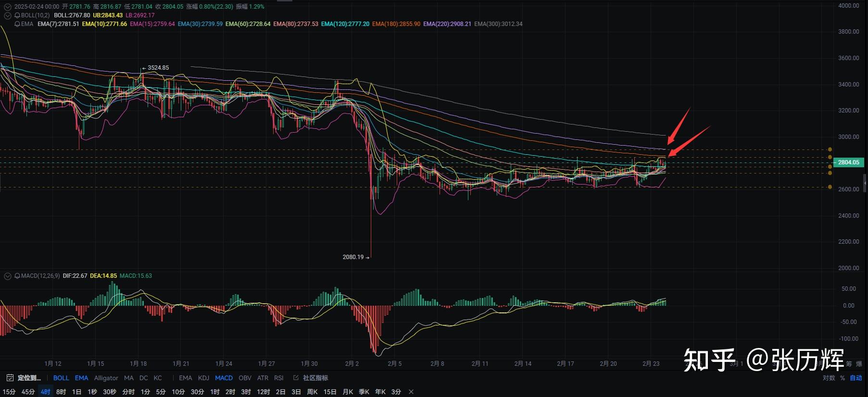Switch to the 1日 timeframe

click(x=76, y=392)
